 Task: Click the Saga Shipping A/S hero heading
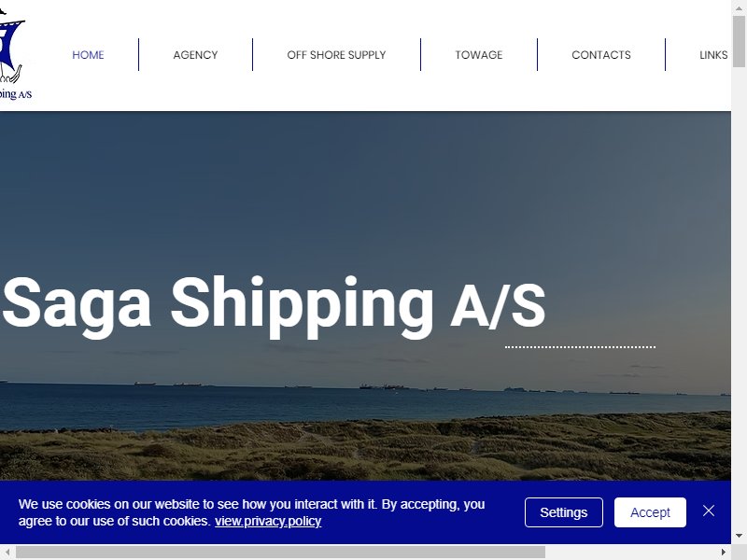(274, 305)
